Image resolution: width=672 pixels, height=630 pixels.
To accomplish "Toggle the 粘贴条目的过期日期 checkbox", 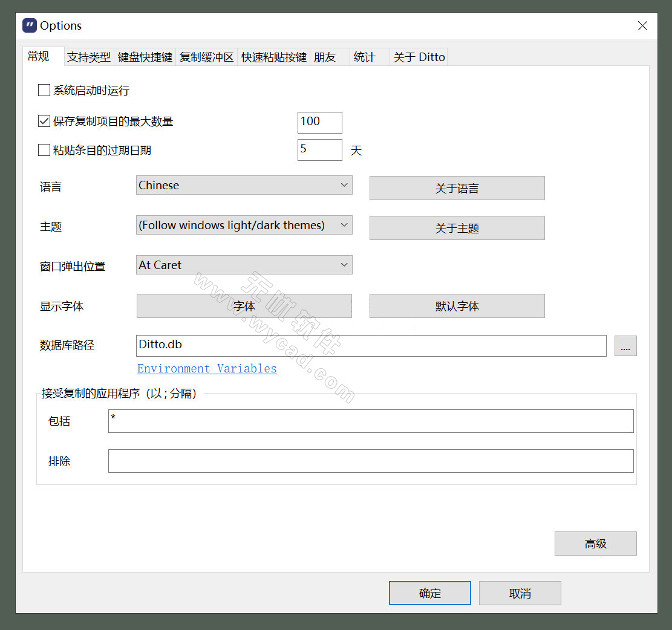I will tap(44, 151).
